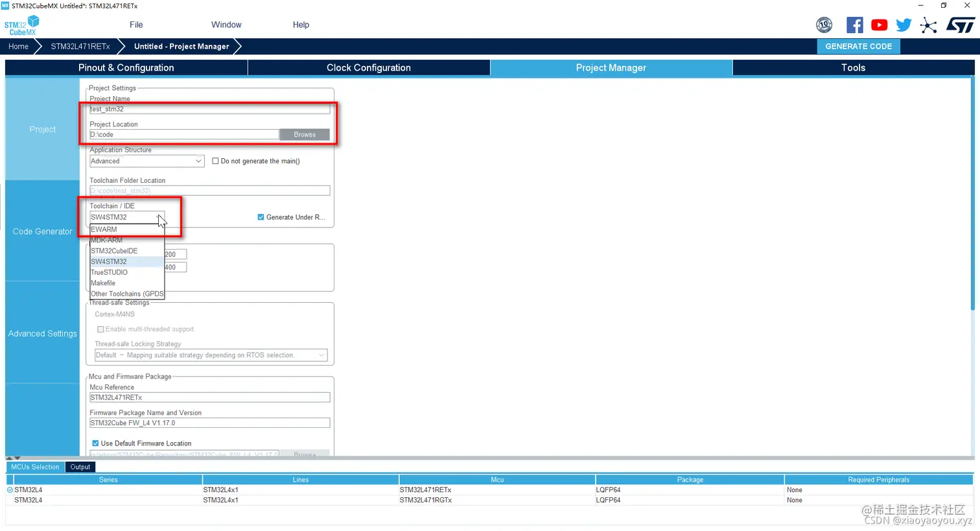Open the STM32CubeMX logo home icon
This screenshot has width=980, height=531.
pyautogui.click(x=22, y=25)
